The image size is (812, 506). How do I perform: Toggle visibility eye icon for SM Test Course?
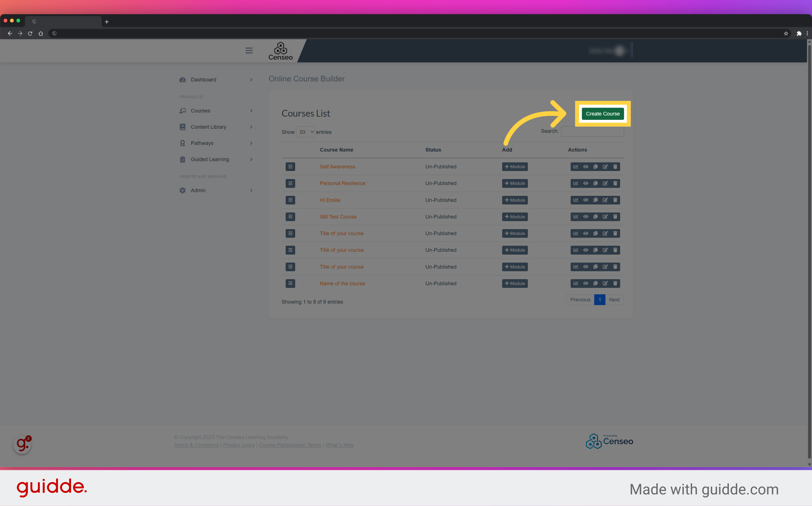point(585,217)
